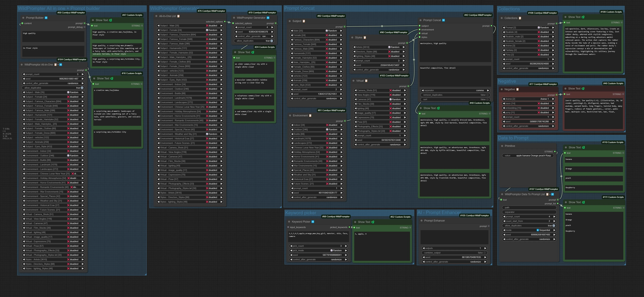Open Anime [2] dropdown in Negative node
The height and width of the screenshot is (297, 644).
pyautogui.click(x=528, y=99)
